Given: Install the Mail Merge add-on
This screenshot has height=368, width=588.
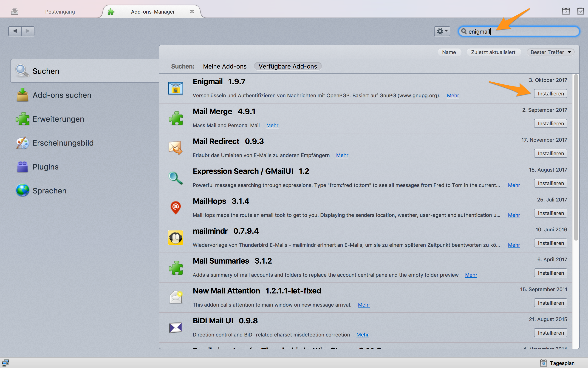Looking at the screenshot, I should point(551,124).
